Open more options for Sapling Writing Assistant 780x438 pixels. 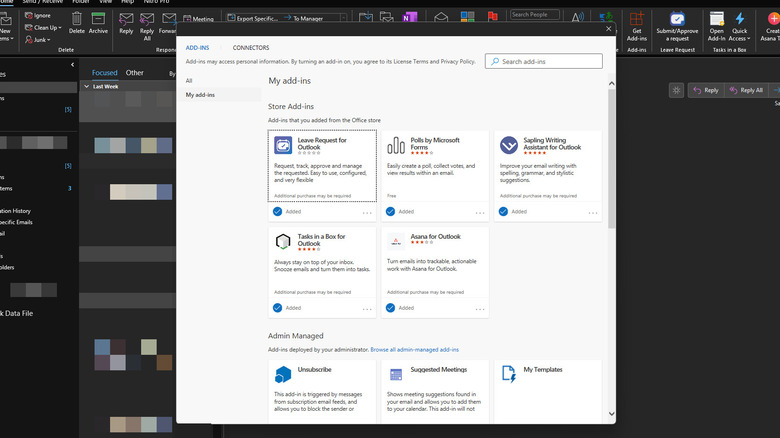point(593,213)
